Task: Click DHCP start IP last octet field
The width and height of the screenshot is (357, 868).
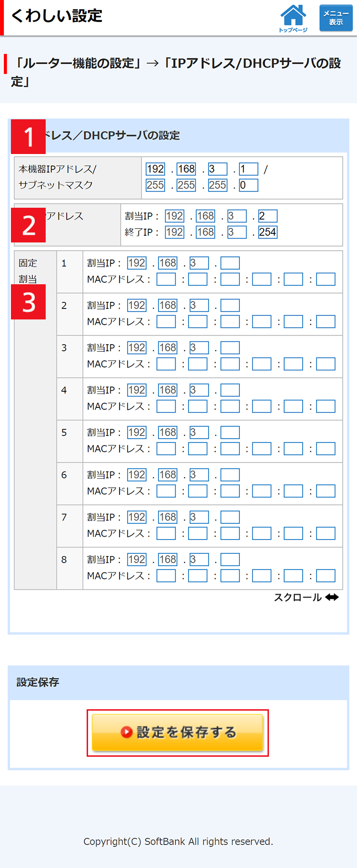Action: click(x=268, y=216)
